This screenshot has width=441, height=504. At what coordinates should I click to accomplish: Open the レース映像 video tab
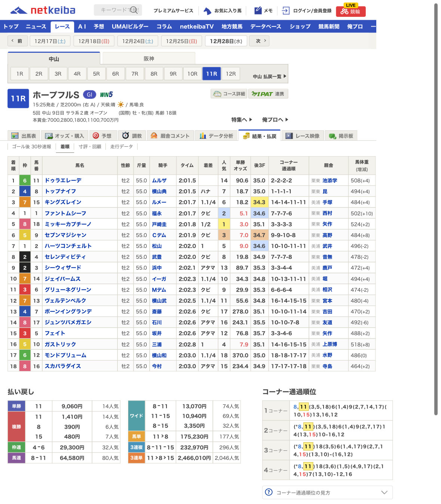pos(302,136)
